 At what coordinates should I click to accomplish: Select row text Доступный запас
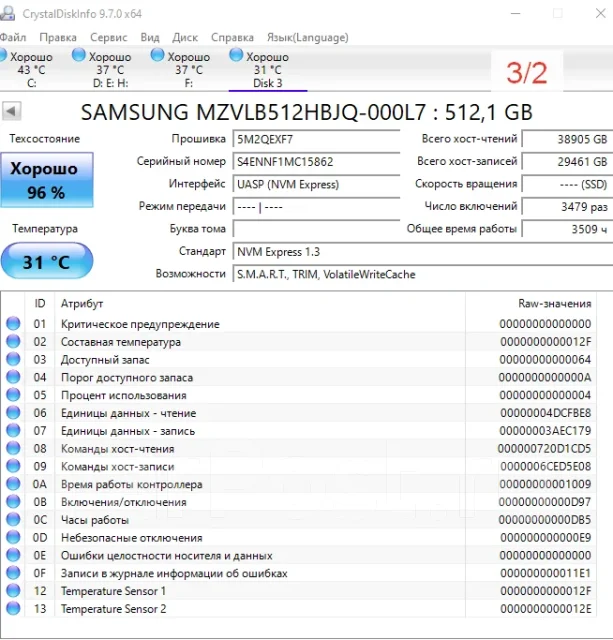click(x=105, y=360)
